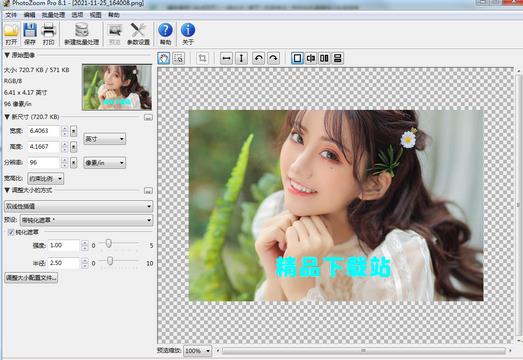Adjust the 半径 radius slider handle
Screen dimensions: 523x360
click(x=110, y=261)
